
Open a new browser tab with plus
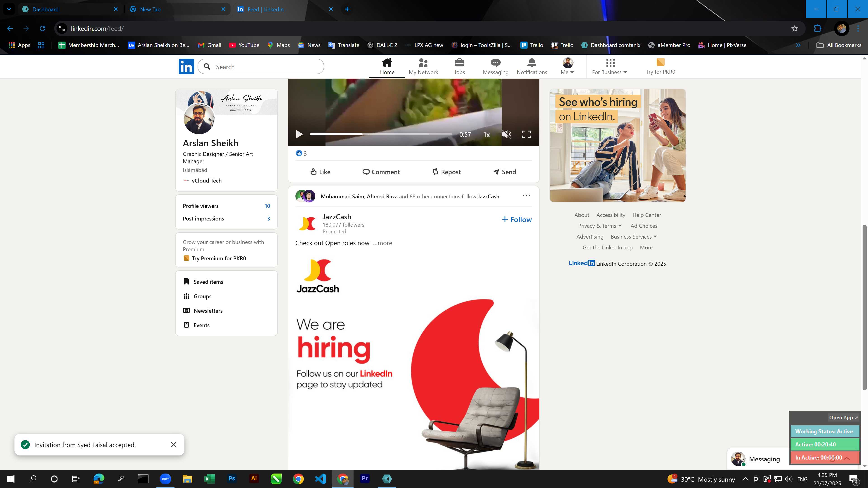point(347,9)
